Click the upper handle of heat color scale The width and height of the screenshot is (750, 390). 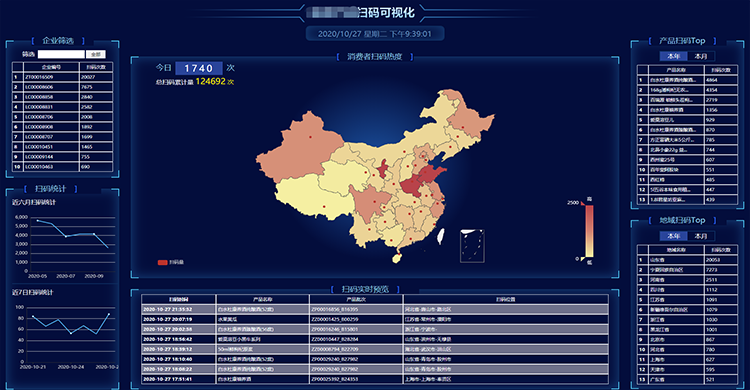click(583, 203)
